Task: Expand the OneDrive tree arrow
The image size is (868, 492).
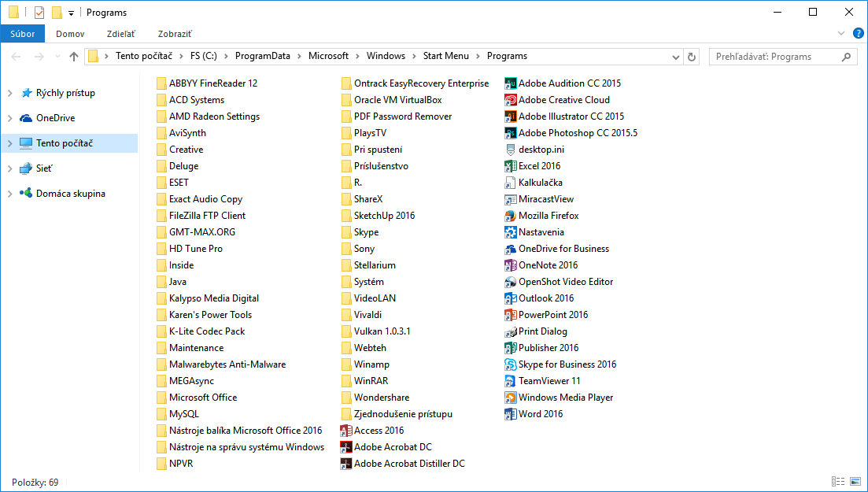Action: (10, 118)
